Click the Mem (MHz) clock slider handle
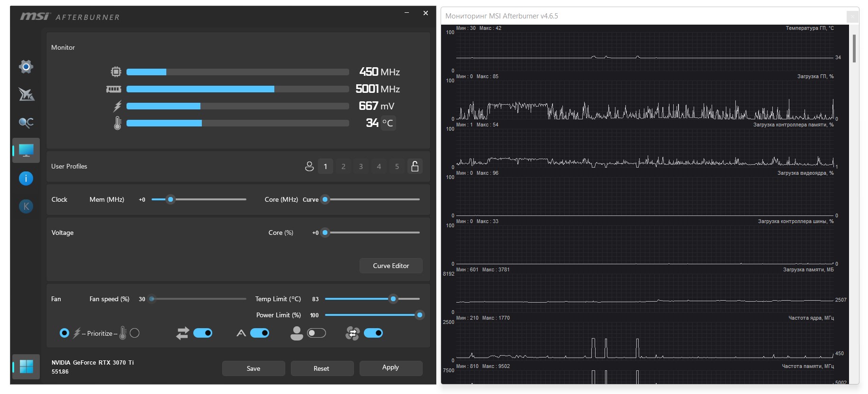 pyautogui.click(x=171, y=199)
